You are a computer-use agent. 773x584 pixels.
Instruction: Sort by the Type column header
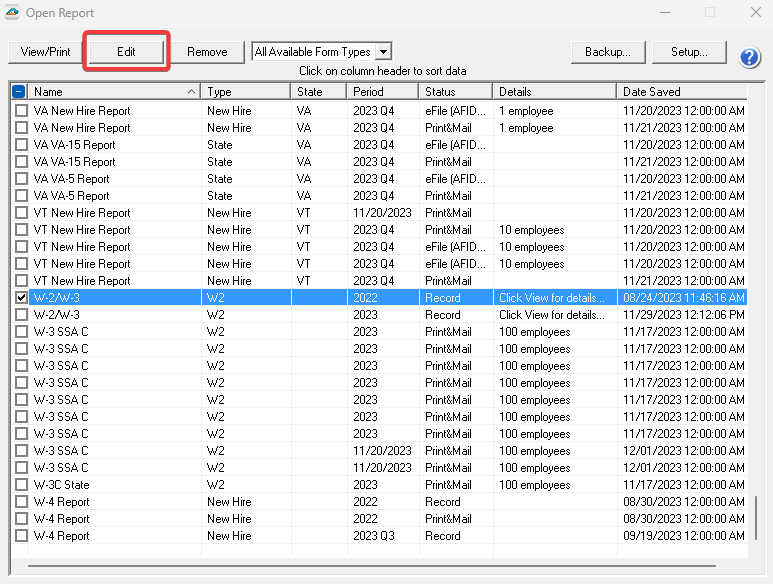tap(246, 92)
